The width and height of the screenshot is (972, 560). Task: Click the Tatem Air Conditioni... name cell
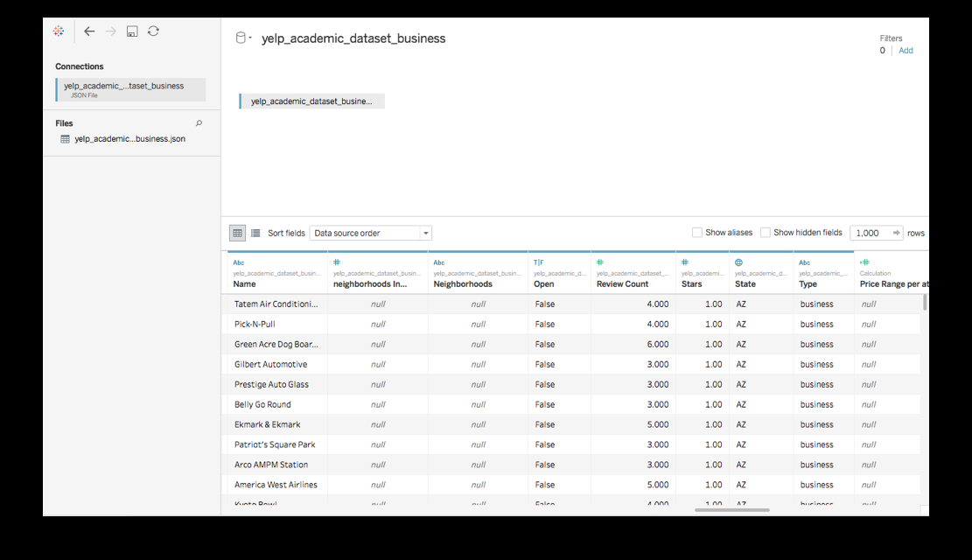[x=276, y=304]
